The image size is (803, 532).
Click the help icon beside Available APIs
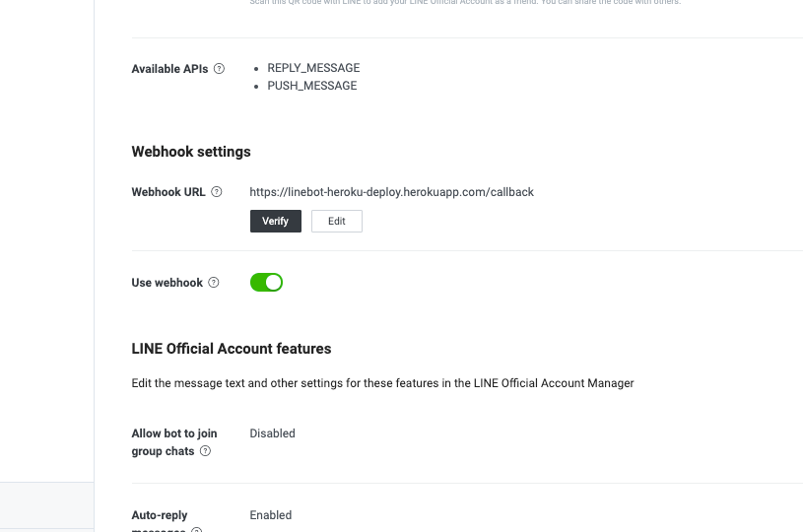coord(219,69)
